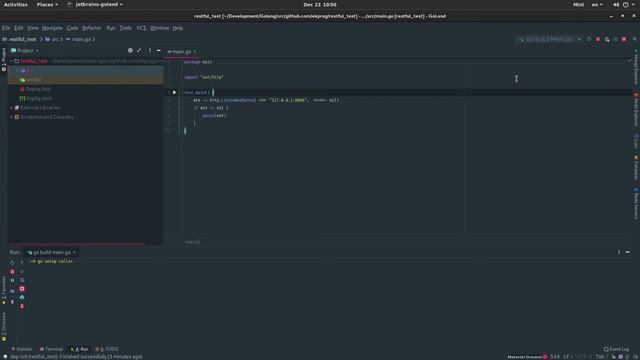Open keyboard language 'en' dropdown
640x360 pixels.
tap(597, 4)
